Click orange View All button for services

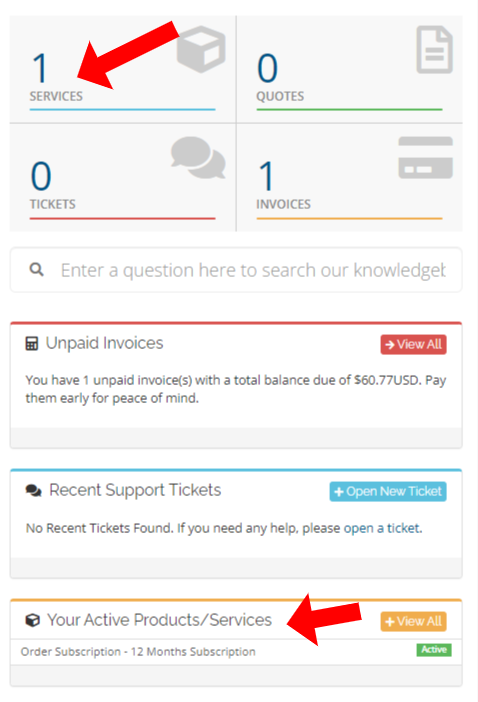click(x=414, y=621)
